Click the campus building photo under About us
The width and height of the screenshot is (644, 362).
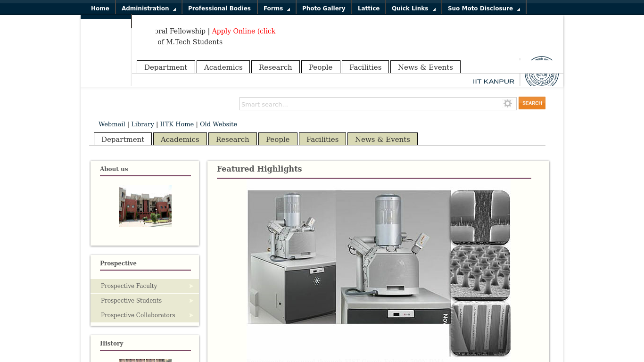point(145,206)
